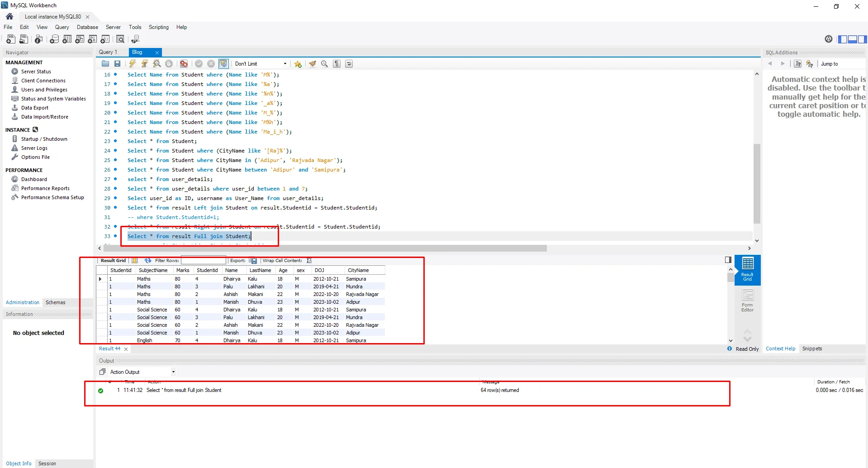Create new schema using toolbar database icon
The width and height of the screenshot is (868, 468).
coord(54,39)
